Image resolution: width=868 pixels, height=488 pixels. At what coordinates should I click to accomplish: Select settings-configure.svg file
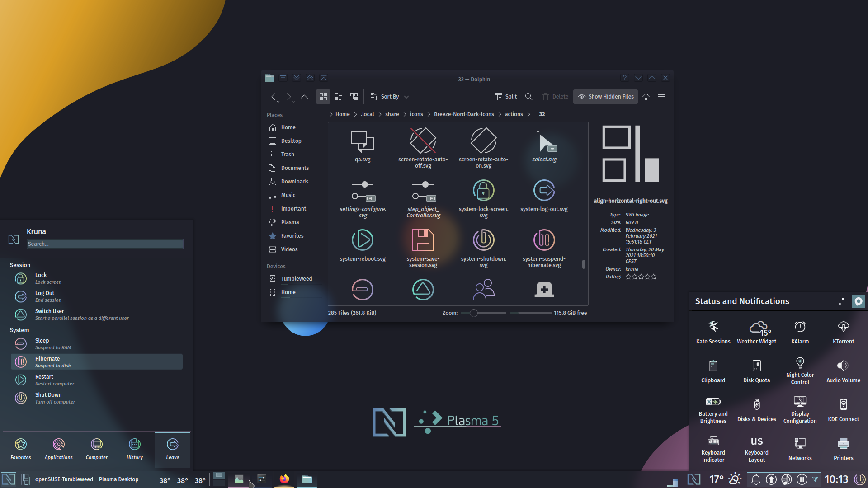coord(363,191)
